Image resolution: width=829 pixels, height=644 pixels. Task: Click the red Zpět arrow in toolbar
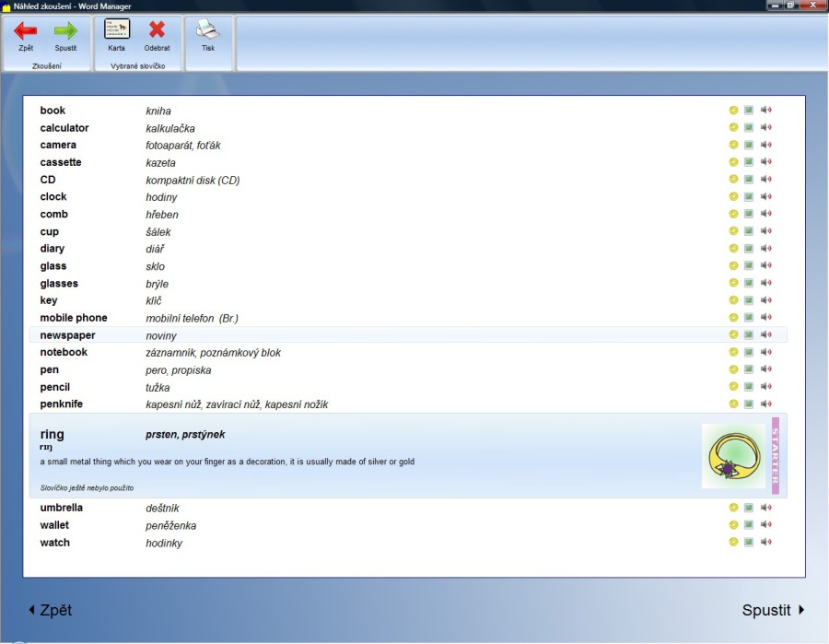tap(25, 31)
